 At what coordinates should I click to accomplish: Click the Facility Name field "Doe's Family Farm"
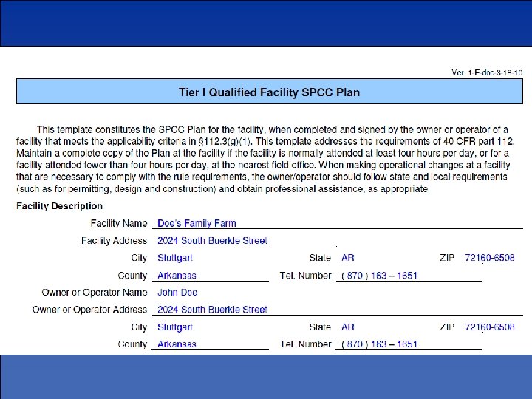click(197, 223)
